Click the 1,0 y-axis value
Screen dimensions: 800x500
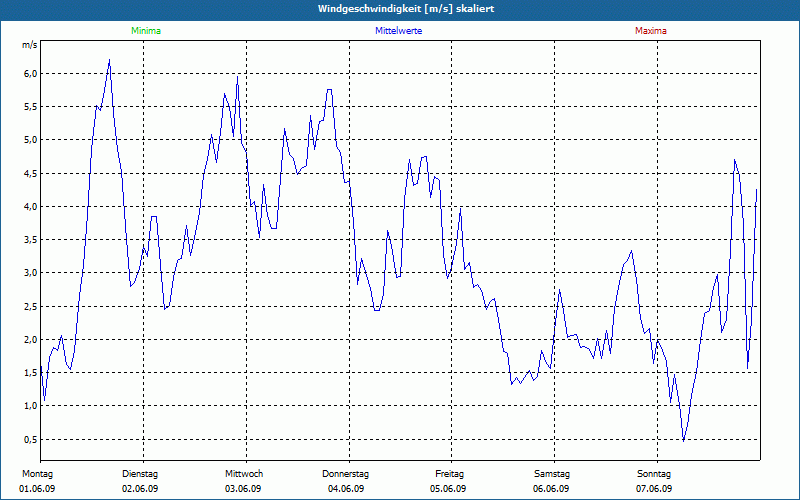31,406
